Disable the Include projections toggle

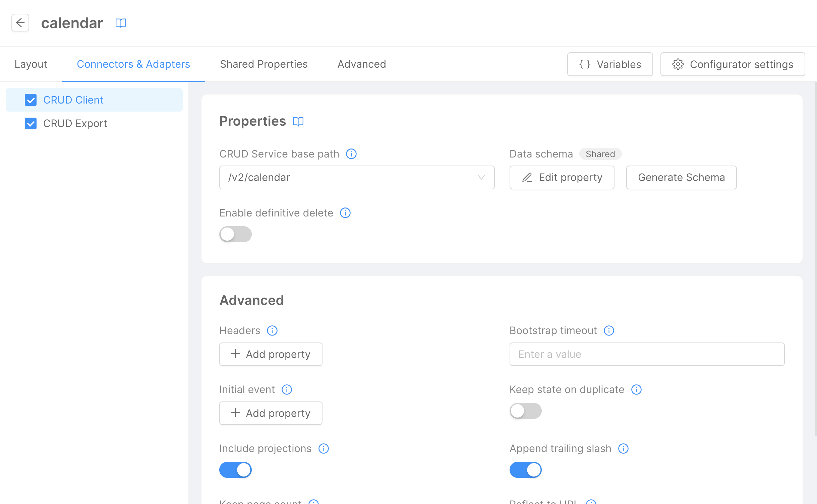[235, 469]
